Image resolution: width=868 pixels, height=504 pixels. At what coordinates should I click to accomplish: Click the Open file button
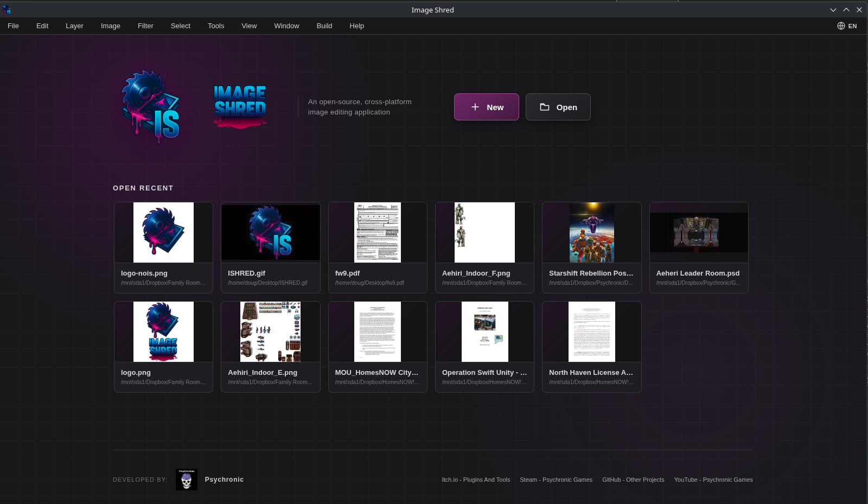[558, 107]
